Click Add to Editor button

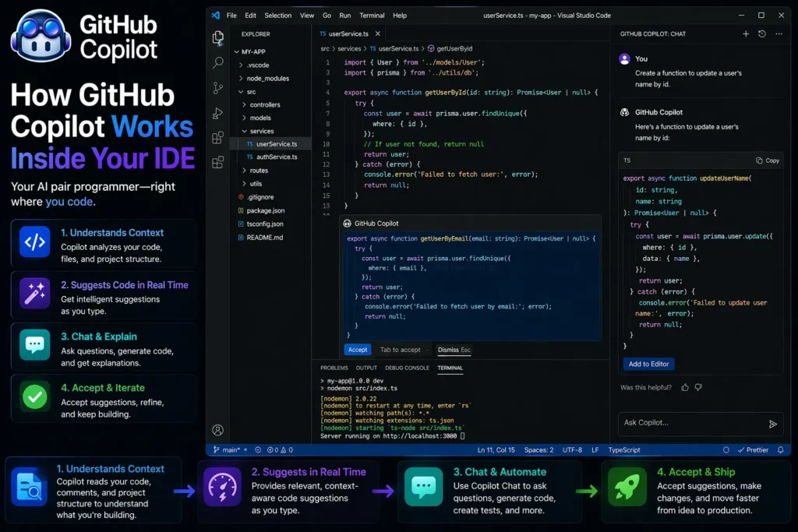649,365
